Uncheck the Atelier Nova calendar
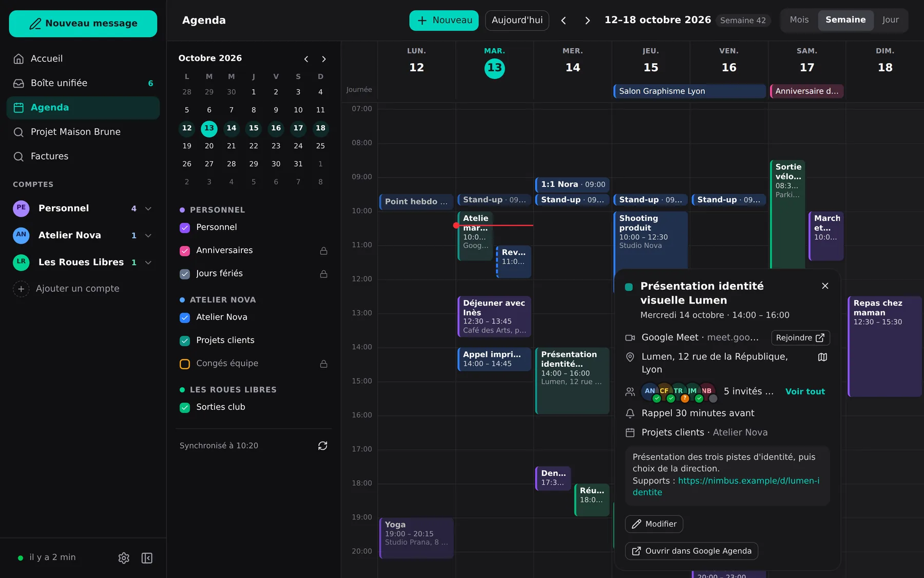 click(x=185, y=318)
